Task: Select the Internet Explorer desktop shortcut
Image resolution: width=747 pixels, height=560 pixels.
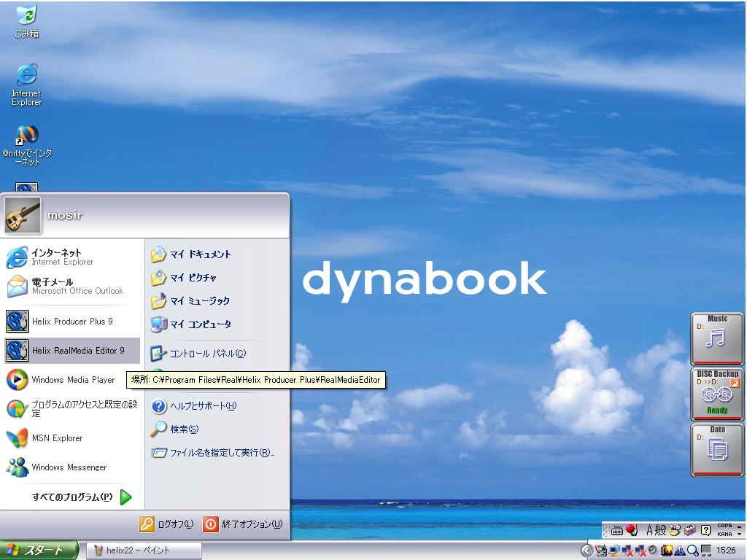Action: pos(27,85)
